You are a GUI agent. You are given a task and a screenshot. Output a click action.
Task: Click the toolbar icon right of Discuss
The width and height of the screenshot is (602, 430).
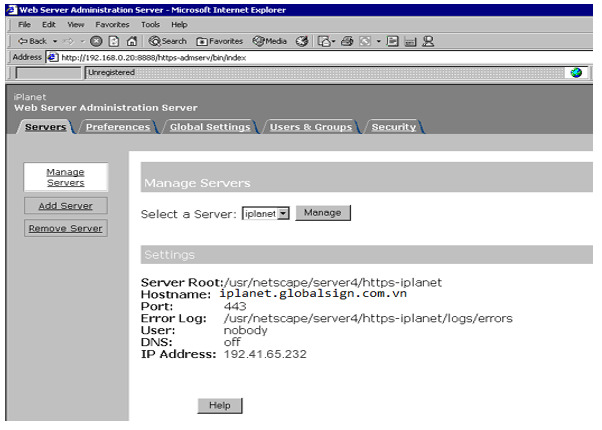click(410, 41)
